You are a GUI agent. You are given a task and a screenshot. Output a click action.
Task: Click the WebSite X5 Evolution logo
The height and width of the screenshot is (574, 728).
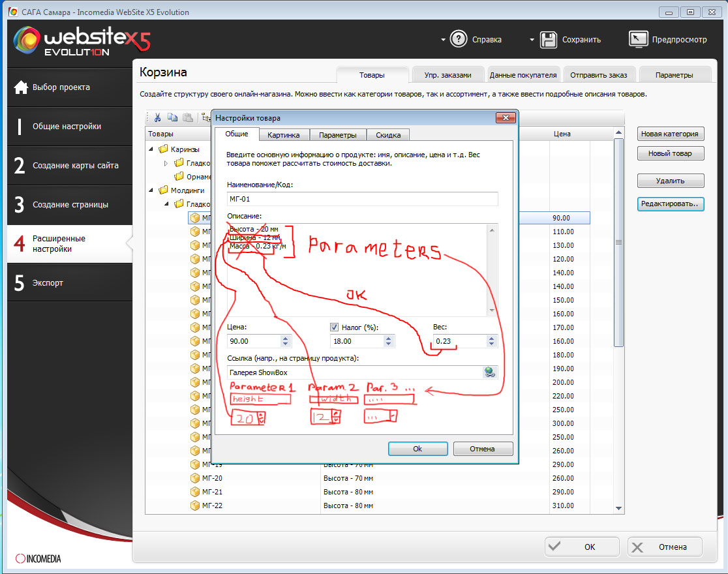[x=82, y=40]
